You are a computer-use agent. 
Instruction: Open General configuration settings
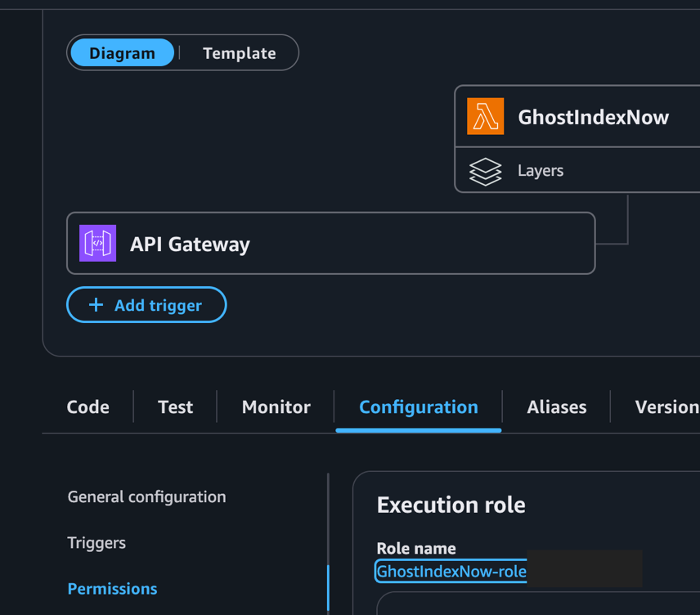(147, 496)
